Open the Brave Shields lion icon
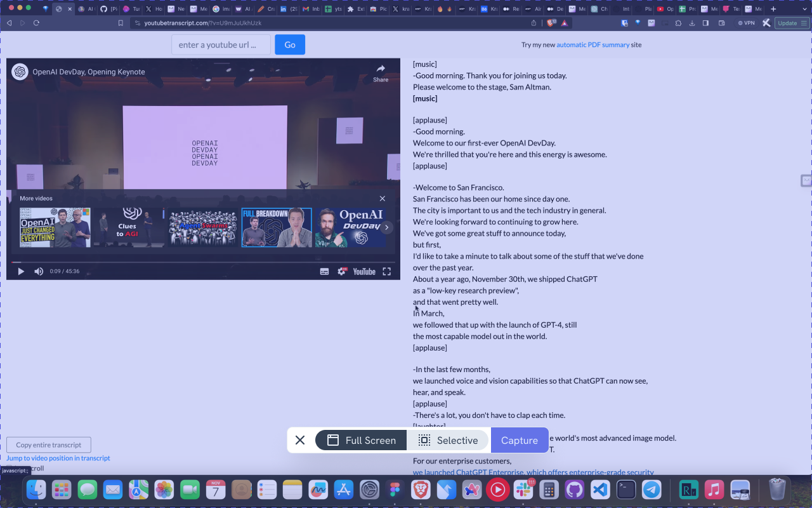This screenshot has height=508, width=812. [551, 23]
